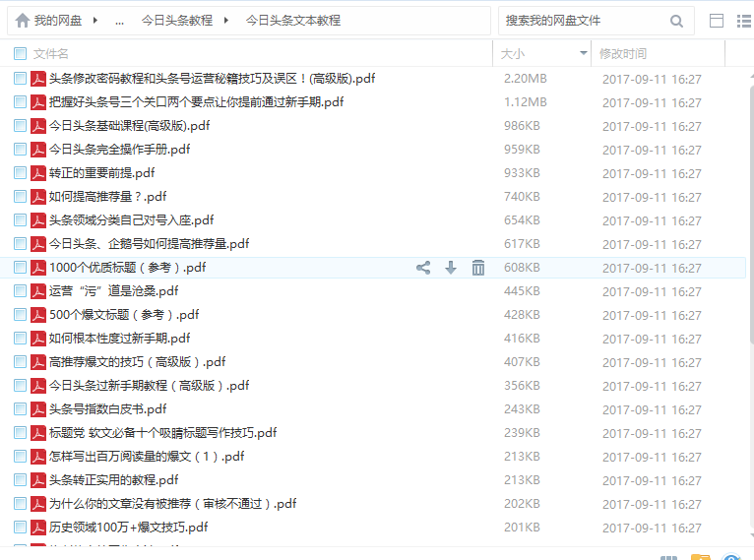Navigate to 今日头条教程 breadcrumb folder
The height and width of the screenshot is (560, 754).
click(x=177, y=21)
